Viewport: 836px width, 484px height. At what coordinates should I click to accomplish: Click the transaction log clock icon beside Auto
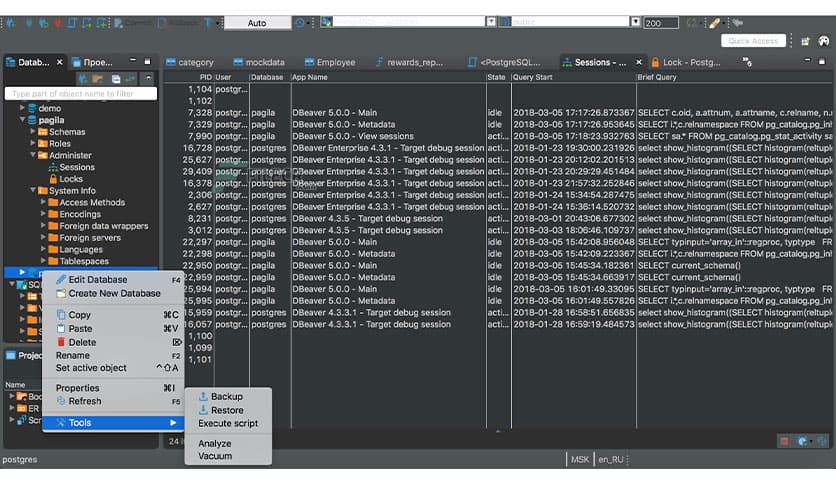coord(300,23)
